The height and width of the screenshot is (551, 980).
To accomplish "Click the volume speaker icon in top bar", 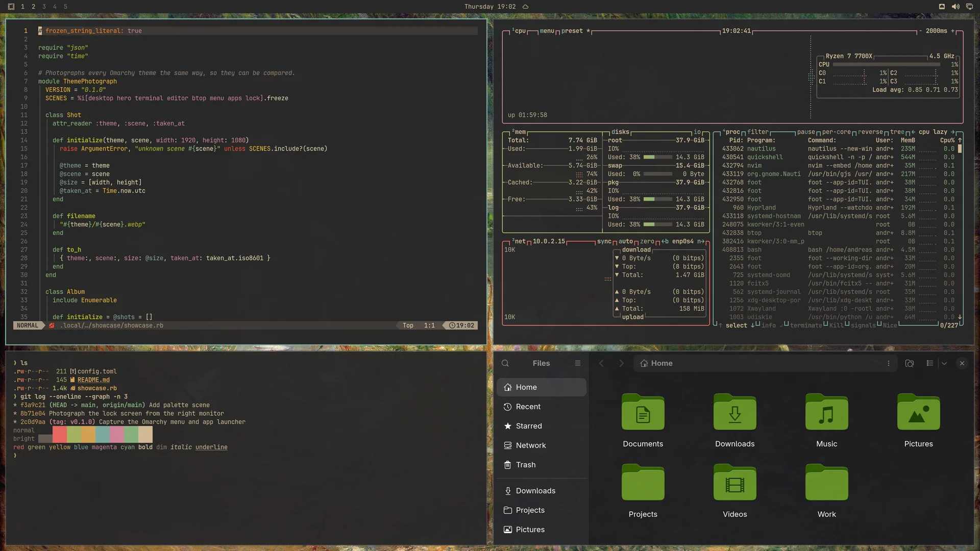I will (x=955, y=7).
